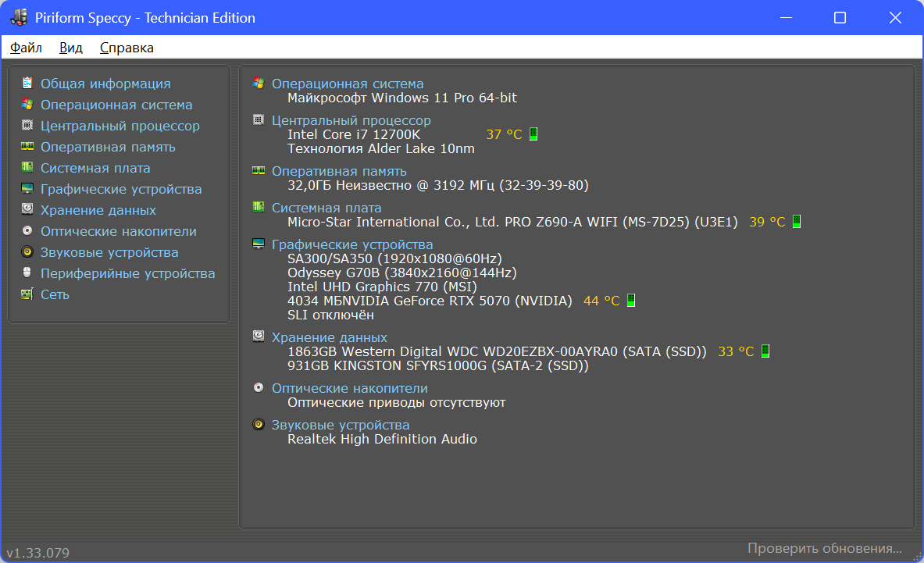This screenshot has height=563, width=924.
Task: Open the Справка menu
Action: [x=127, y=48]
